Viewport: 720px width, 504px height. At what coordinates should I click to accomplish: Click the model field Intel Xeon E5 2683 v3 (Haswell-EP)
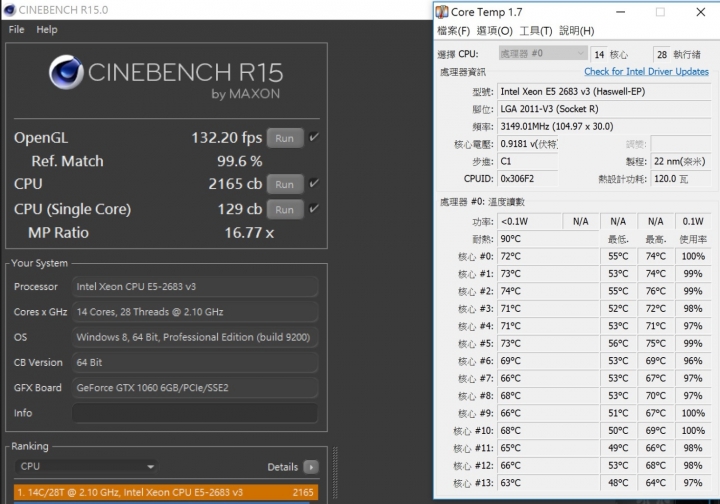(604, 91)
